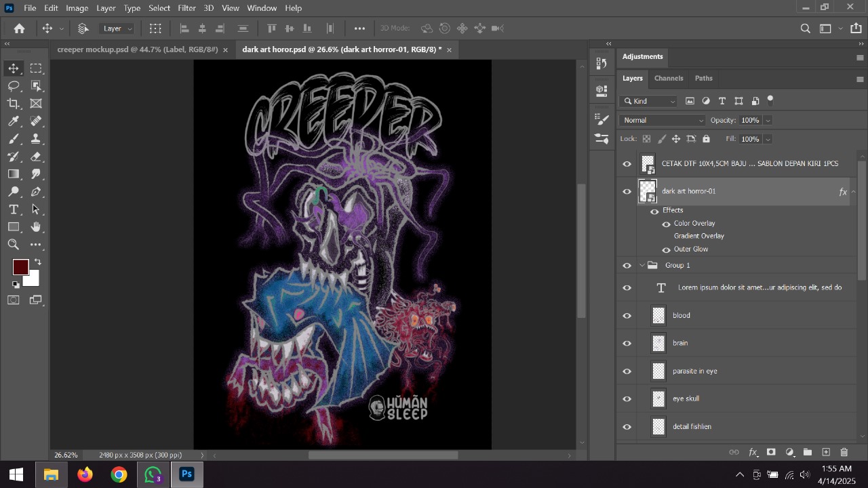868x488 pixels.
Task: Select the Eyedropper tool
Action: [x=14, y=121]
